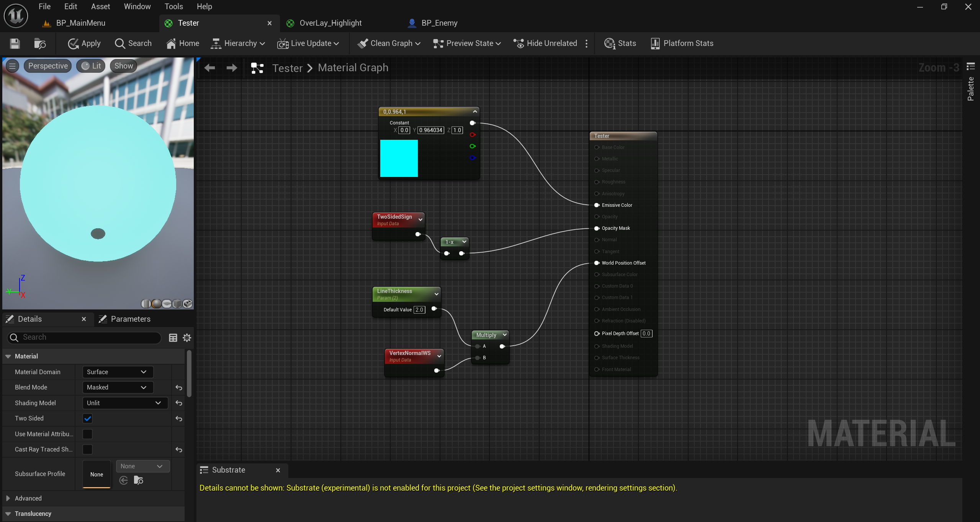980x522 pixels.
Task: Go back in graph navigation history
Action: (x=209, y=68)
